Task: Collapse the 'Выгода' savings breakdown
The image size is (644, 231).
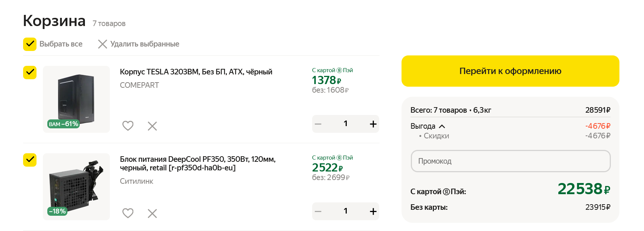Action: pyautogui.click(x=442, y=126)
